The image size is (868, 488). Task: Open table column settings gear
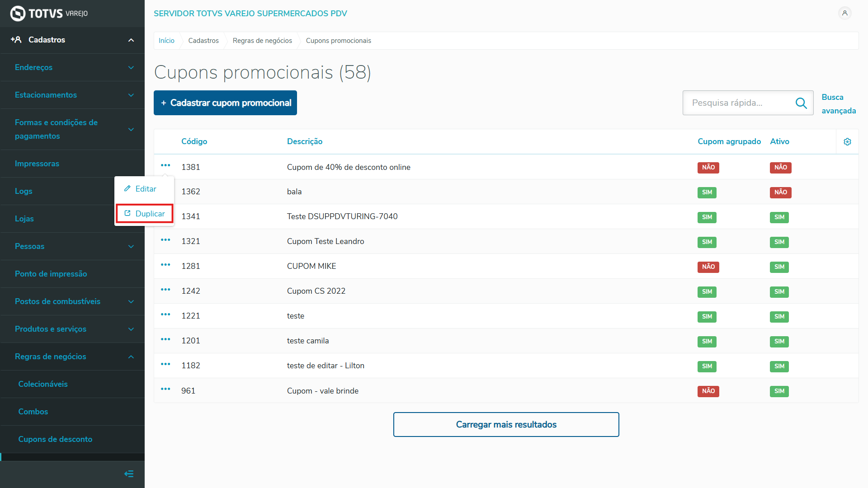tap(847, 142)
